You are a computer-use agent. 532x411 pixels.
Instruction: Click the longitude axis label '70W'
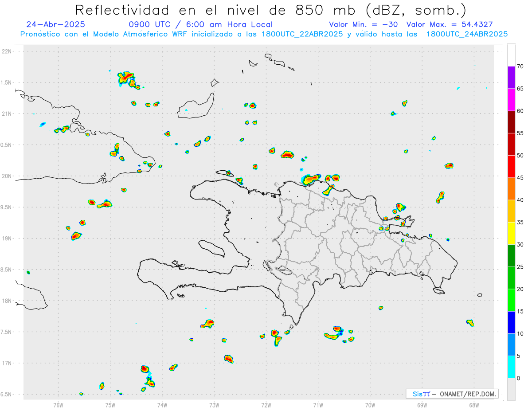pyautogui.click(x=370, y=405)
